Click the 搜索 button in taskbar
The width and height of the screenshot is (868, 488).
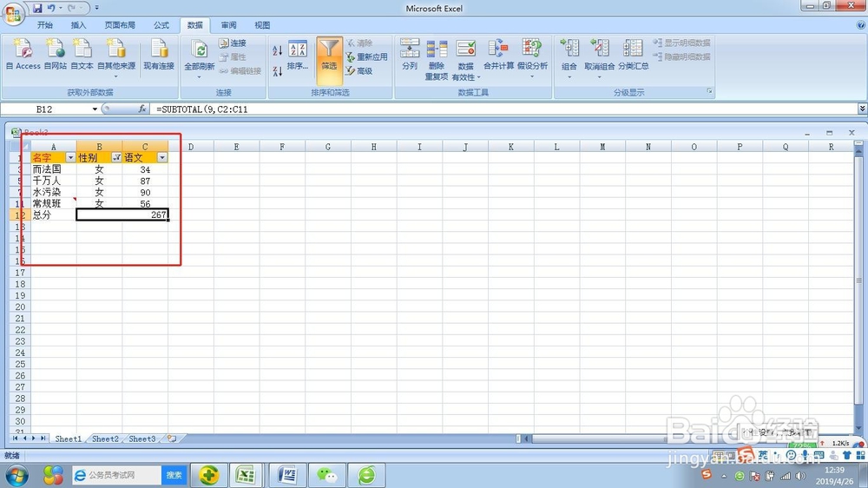click(174, 475)
